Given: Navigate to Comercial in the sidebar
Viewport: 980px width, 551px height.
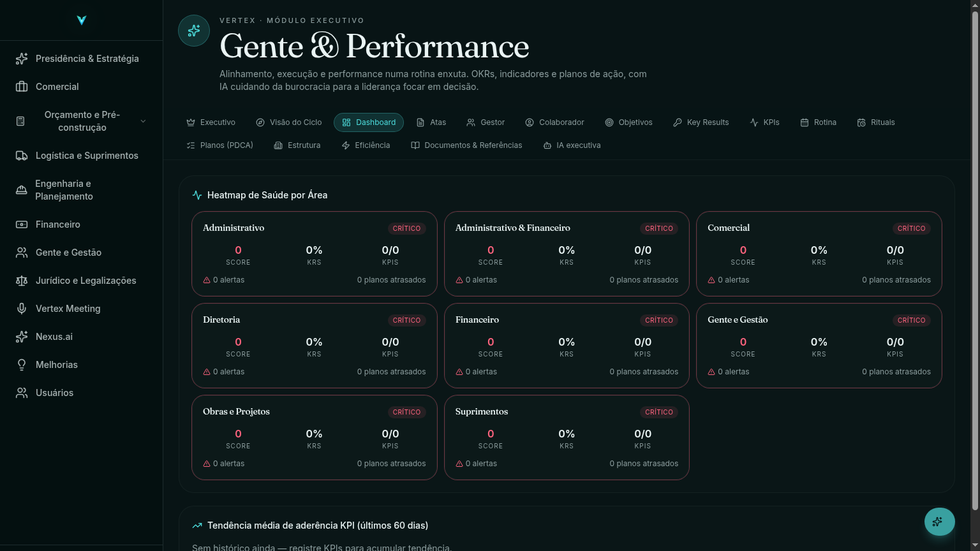Looking at the screenshot, I should [82, 87].
